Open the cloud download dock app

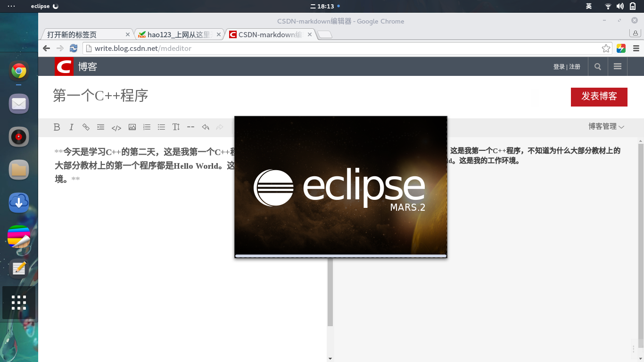coord(19,203)
